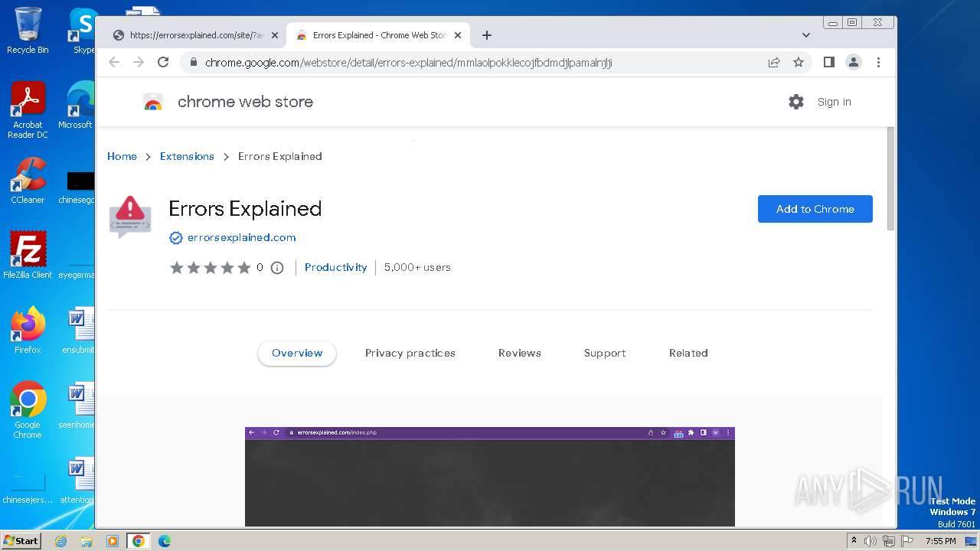Visit the errorsexplained.com publisher link
This screenshot has width=980, height=551.
(x=241, y=237)
